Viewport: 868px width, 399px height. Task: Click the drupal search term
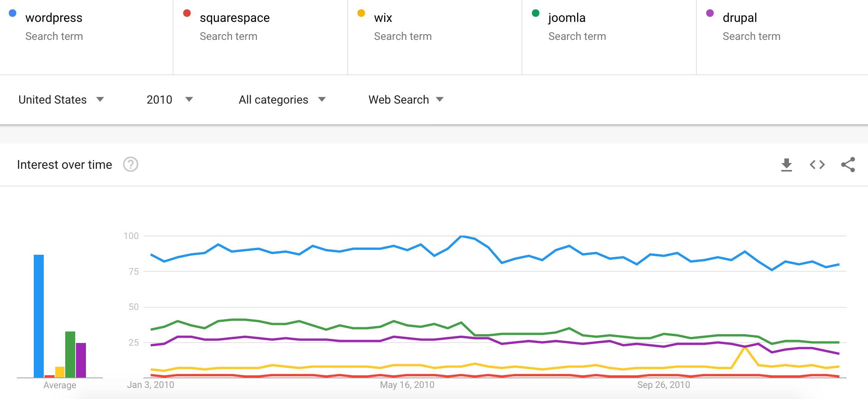[739, 18]
